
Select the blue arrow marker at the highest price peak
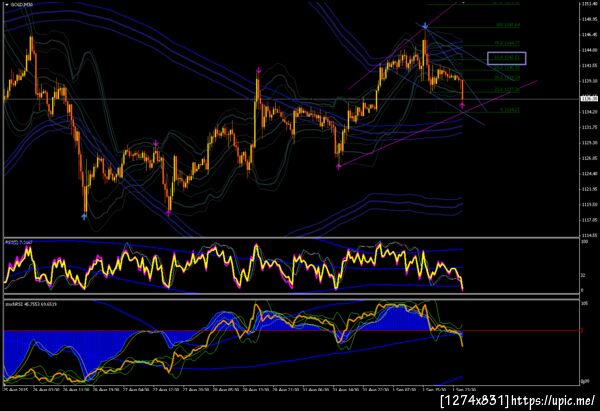(425, 26)
